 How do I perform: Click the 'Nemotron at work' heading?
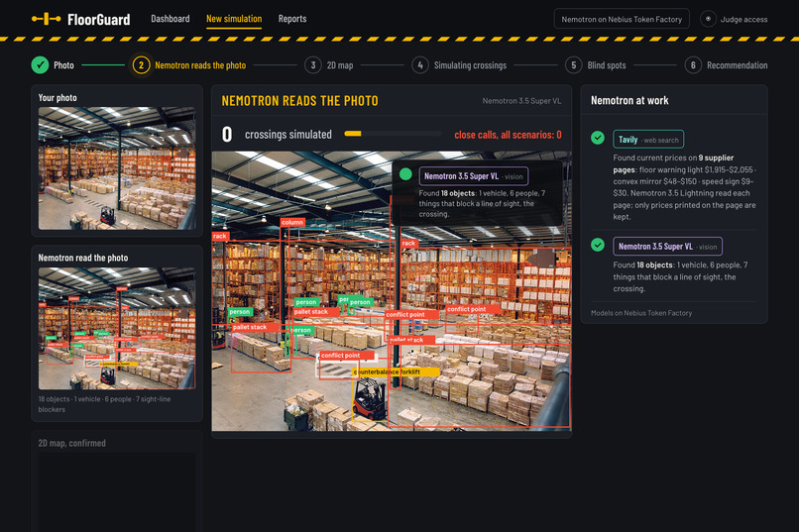point(629,101)
